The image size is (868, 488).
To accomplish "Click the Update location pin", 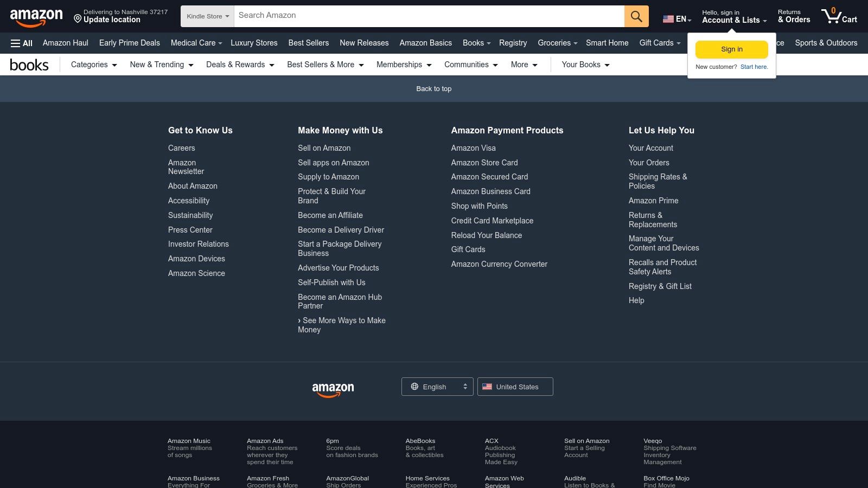I will click(78, 19).
